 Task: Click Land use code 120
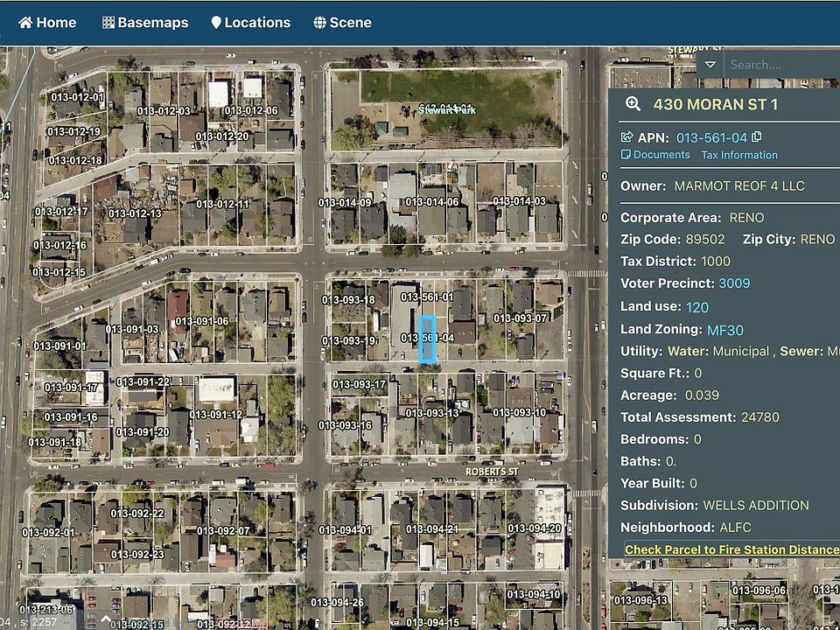(697, 307)
